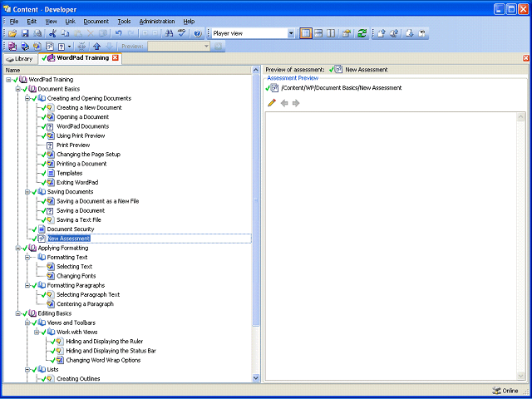Image resolution: width=532 pixels, height=399 pixels.
Task: Click the outline scrollbar up arrow
Action: (x=256, y=70)
